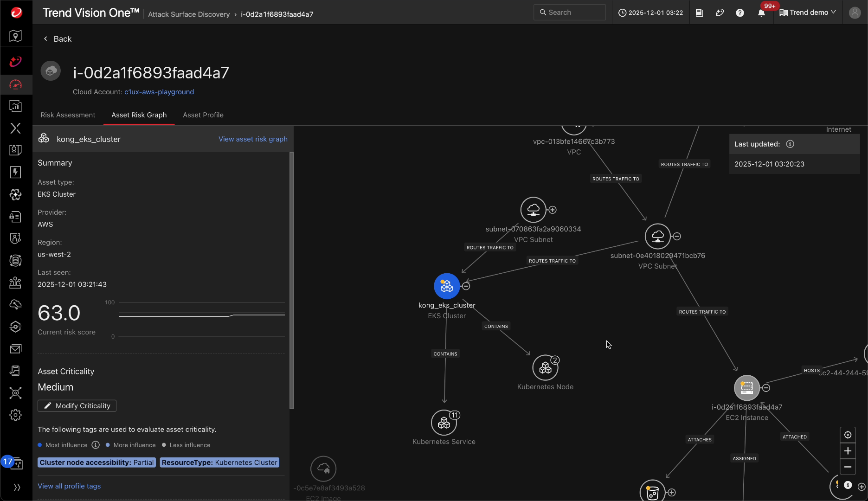The image size is (868, 501).
Task: Expand the subnet-070863fa2a9060334 node with plus icon
Action: [x=552, y=209]
